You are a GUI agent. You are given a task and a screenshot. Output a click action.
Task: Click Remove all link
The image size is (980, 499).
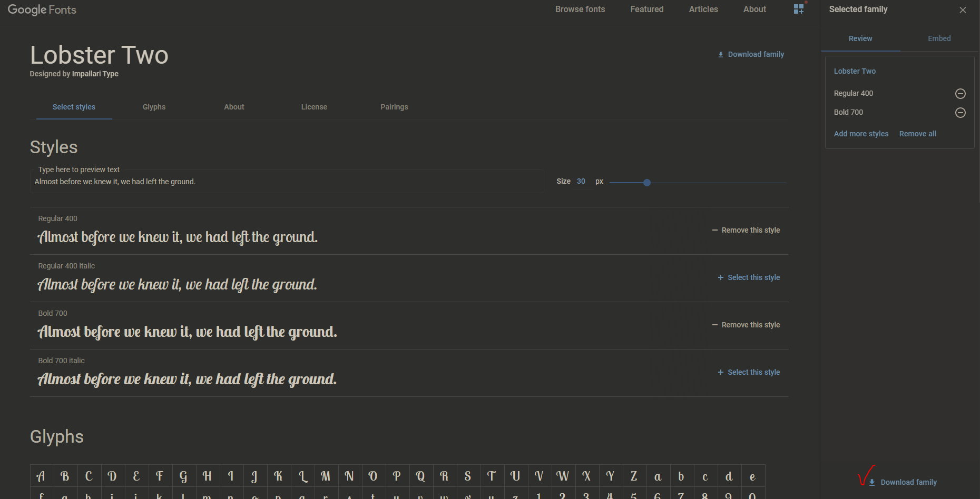click(x=917, y=134)
